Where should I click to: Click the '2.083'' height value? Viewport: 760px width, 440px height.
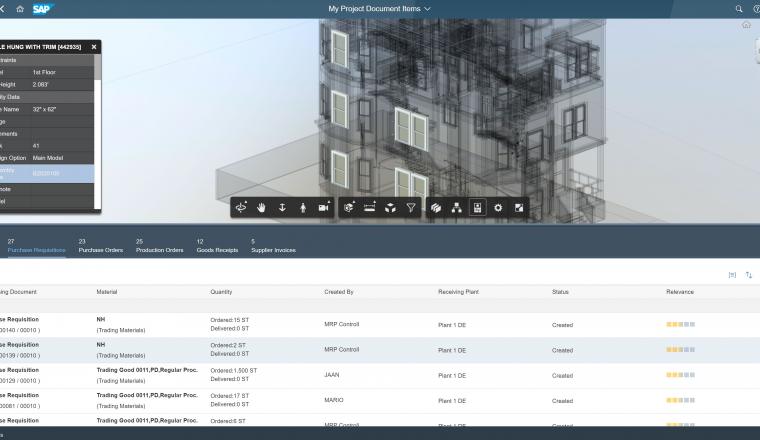tap(40, 84)
